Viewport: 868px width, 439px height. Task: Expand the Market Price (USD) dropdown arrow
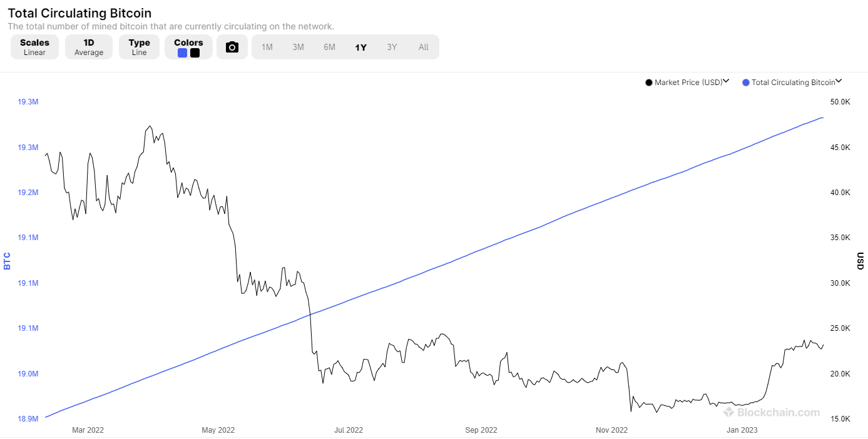727,81
